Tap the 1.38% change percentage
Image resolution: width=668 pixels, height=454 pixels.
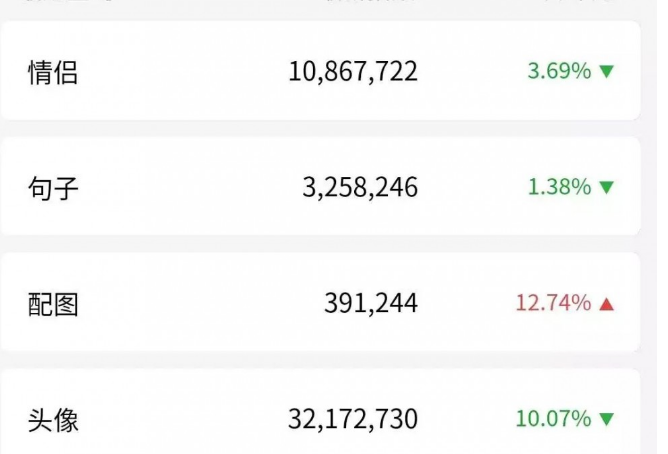[x=560, y=187]
